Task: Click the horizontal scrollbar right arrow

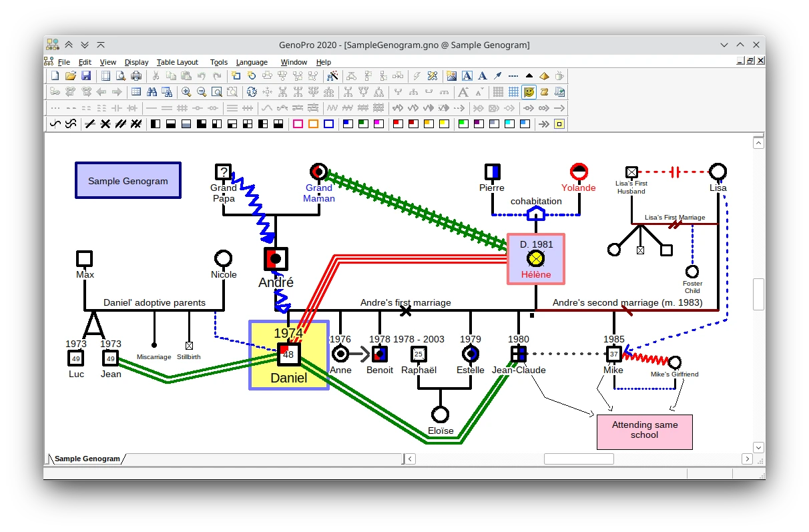Action: 746,459
